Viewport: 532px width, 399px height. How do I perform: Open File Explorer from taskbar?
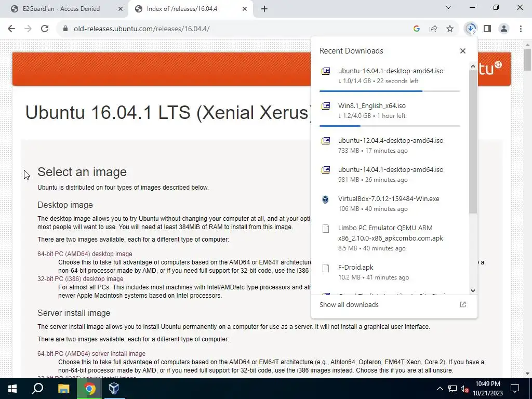click(x=63, y=389)
